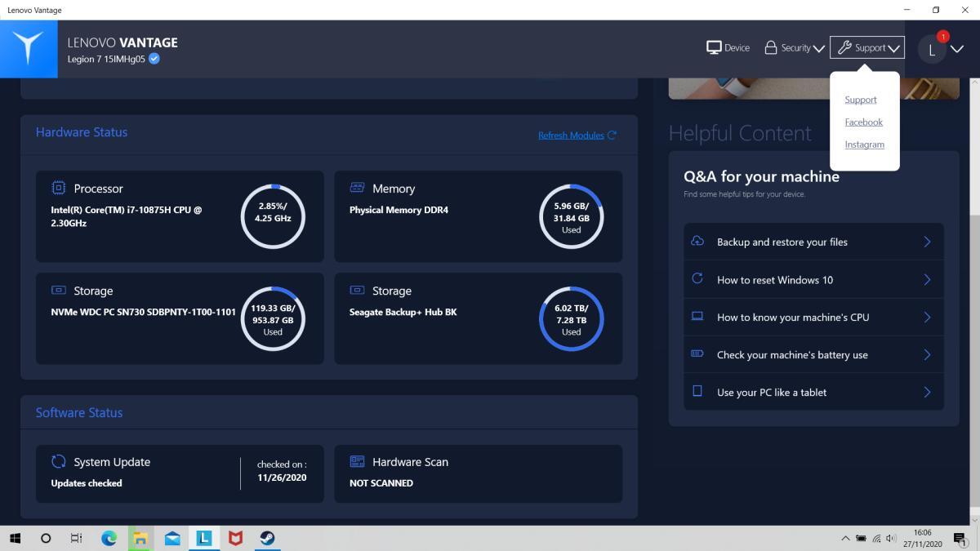
Task: Open the Device menu
Action: 728,47
